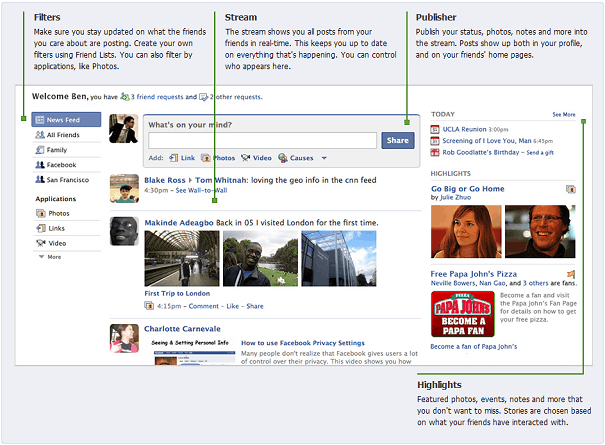Expand More applications in the sidebar
The width and height of the screenshot is (605, 445).
point(50,257)
